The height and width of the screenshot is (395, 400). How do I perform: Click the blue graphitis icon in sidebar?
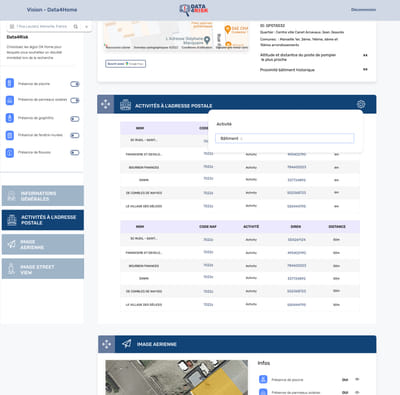(x=10, y=118)
